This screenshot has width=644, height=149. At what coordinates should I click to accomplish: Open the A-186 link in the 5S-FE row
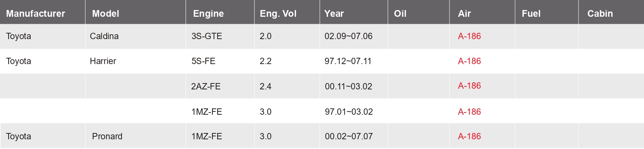point(469,61)
